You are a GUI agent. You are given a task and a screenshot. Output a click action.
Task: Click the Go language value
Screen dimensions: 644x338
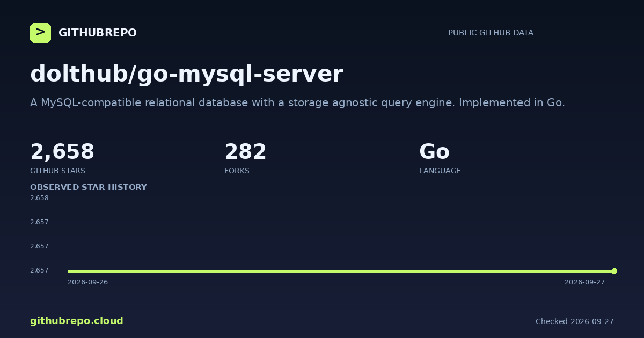pos(434,152)
